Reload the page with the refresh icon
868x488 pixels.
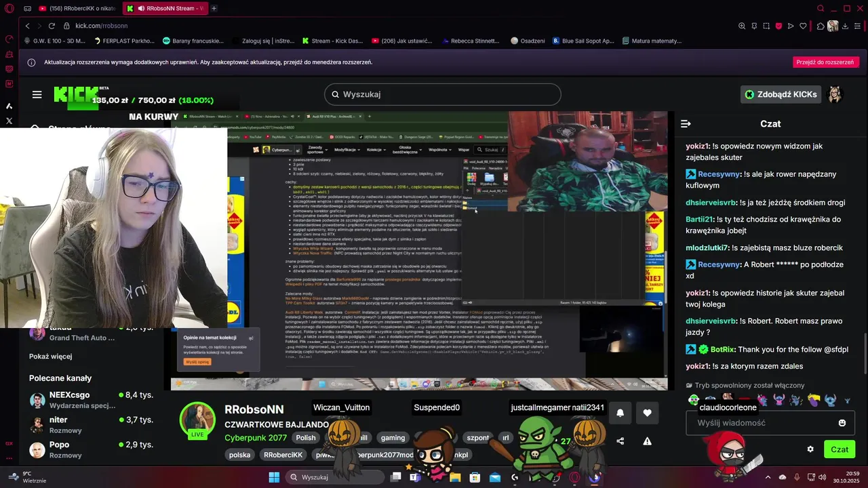(52, 26)
